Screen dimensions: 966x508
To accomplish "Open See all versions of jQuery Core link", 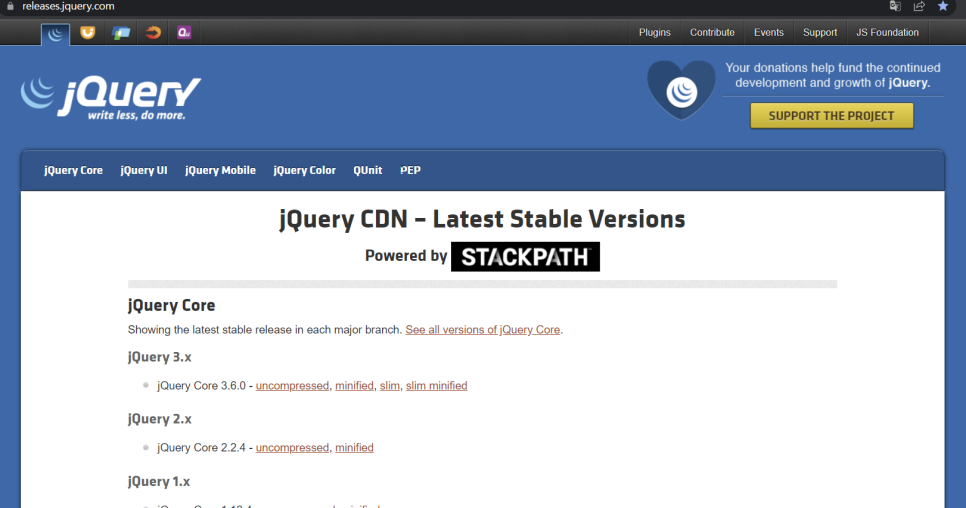I will 482,330.
